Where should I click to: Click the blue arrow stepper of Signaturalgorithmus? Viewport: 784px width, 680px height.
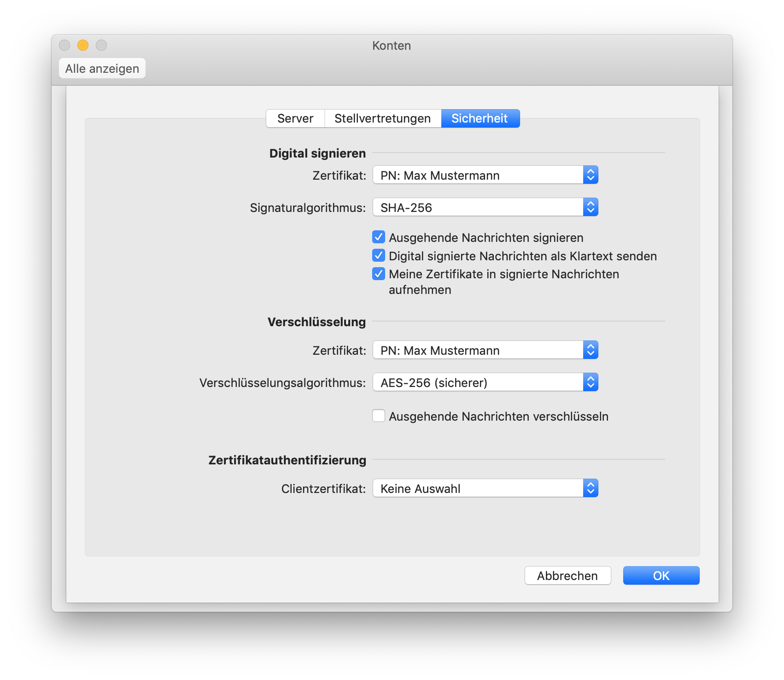click(591, 207)
